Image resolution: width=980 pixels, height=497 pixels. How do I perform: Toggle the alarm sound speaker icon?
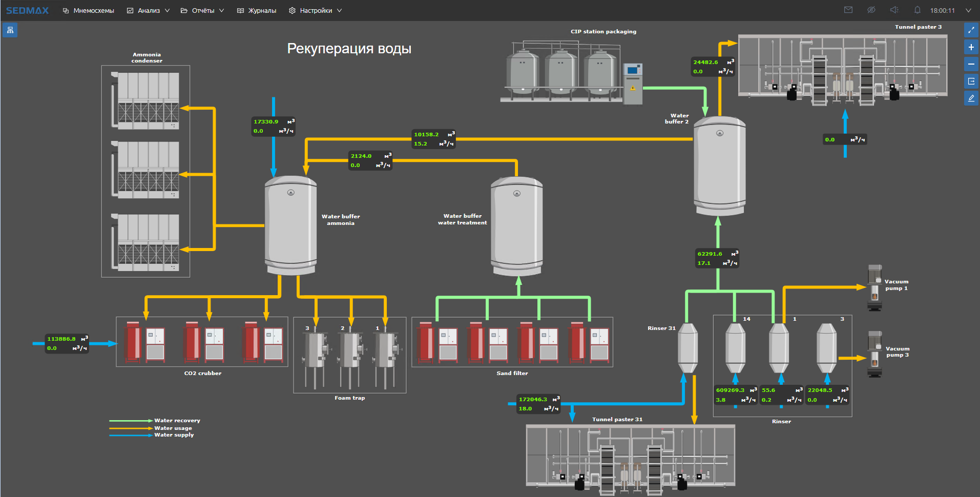pyautogui.click(x=894, y=10)
